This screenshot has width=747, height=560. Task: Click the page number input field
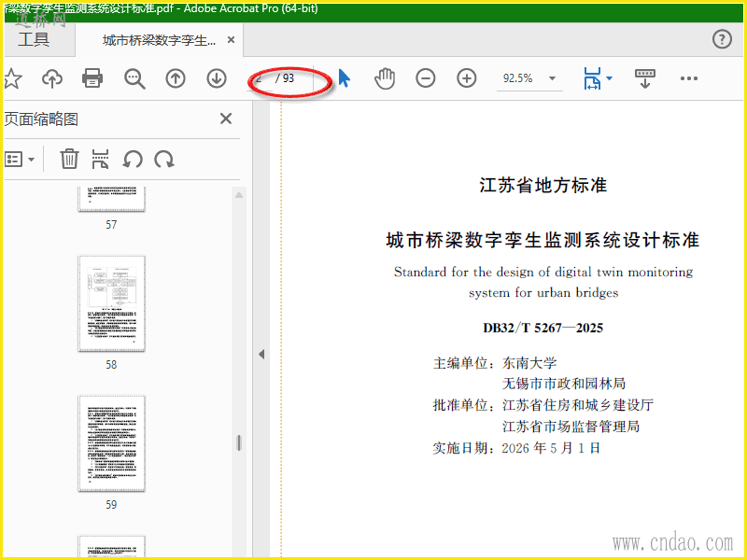pyautogui.click(x=260, y=78)
